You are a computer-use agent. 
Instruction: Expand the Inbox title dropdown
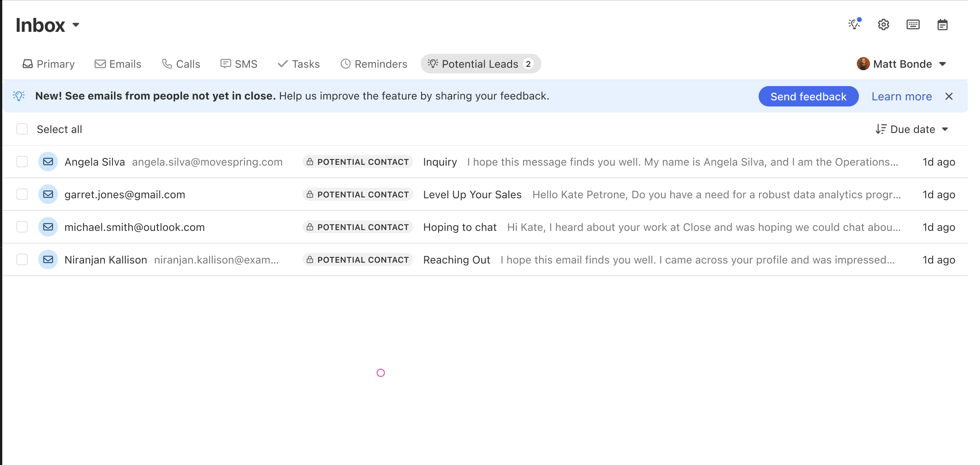tap(76, 25)
